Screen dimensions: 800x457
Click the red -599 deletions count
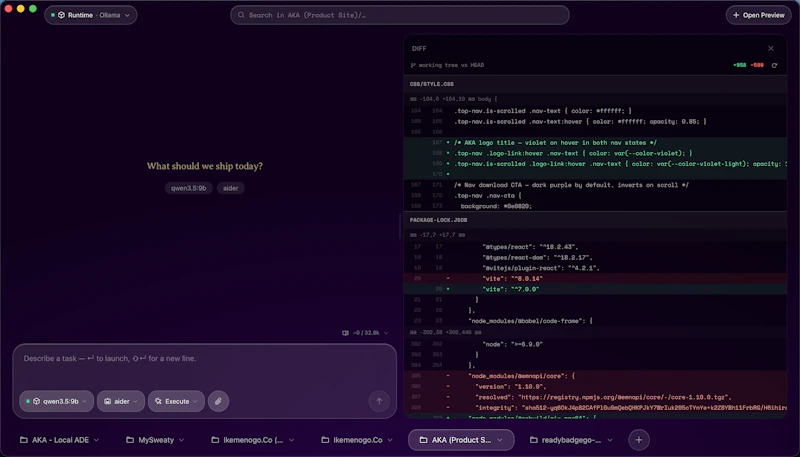point(757,65)
